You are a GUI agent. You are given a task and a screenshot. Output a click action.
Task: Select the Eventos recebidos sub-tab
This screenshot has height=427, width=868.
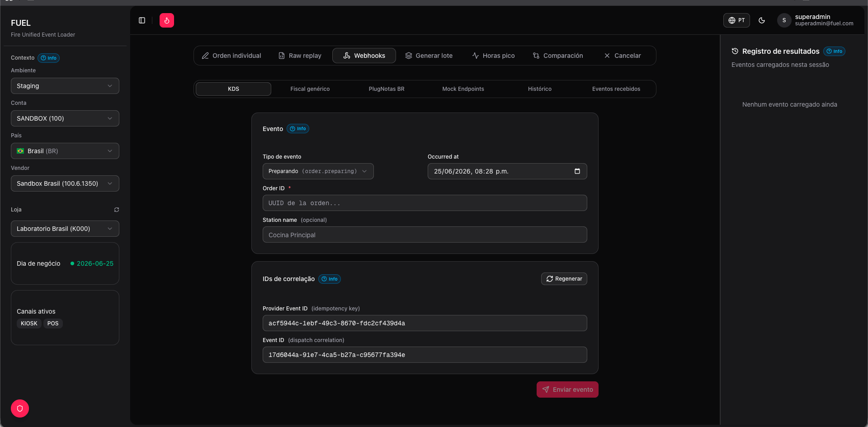click(616, 89)
